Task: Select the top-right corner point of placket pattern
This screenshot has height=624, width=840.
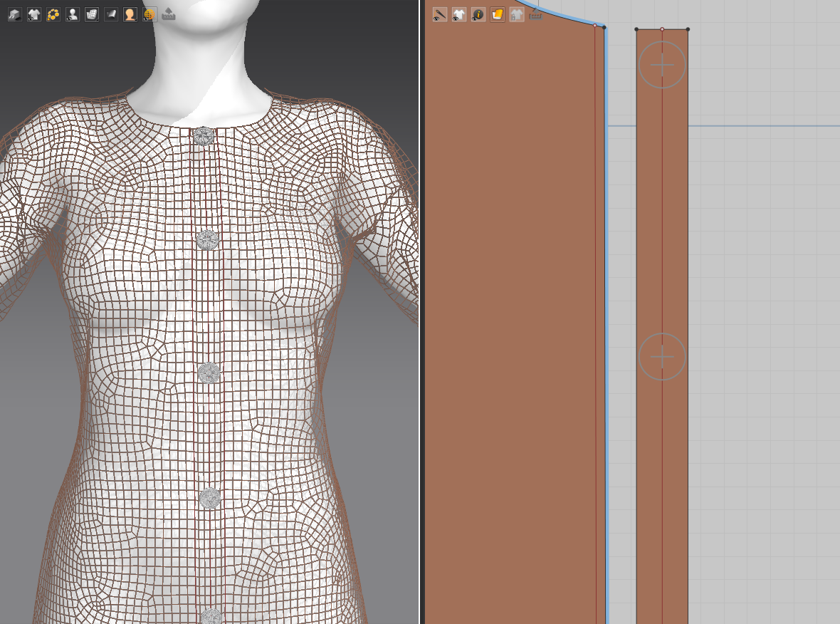Action: (688, 29)
